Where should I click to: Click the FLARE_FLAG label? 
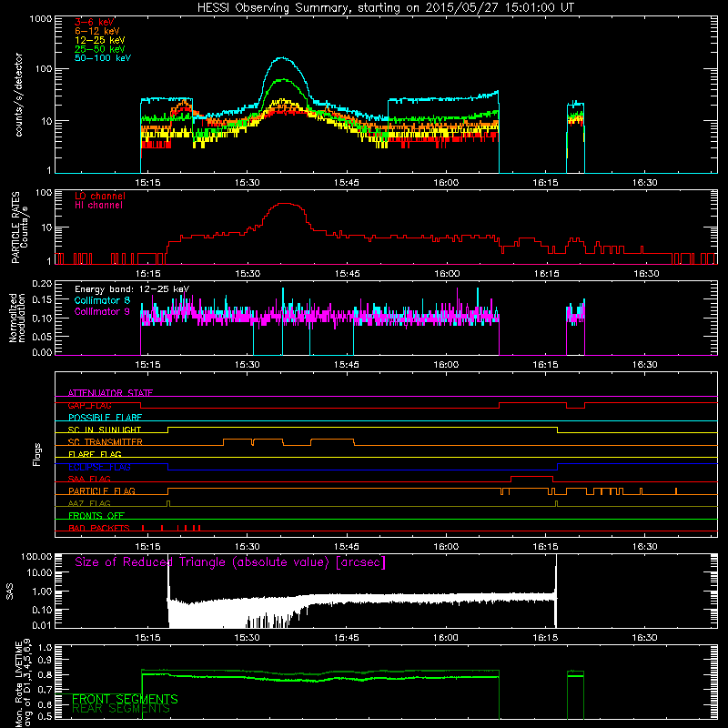(95, 454)
